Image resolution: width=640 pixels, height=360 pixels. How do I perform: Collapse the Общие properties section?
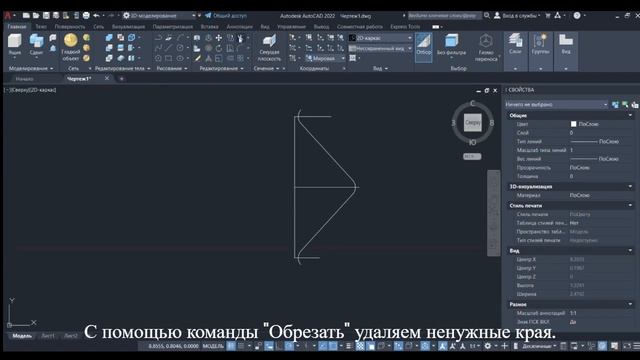coord(630,116)
